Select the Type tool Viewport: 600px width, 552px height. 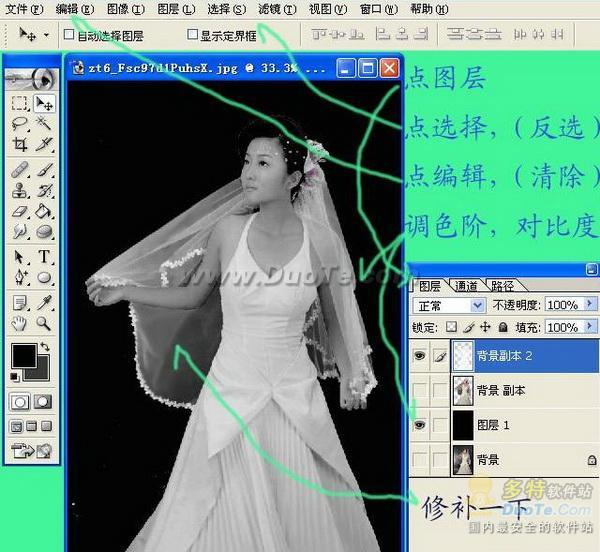pyautogui.click(x=44, y=256)
